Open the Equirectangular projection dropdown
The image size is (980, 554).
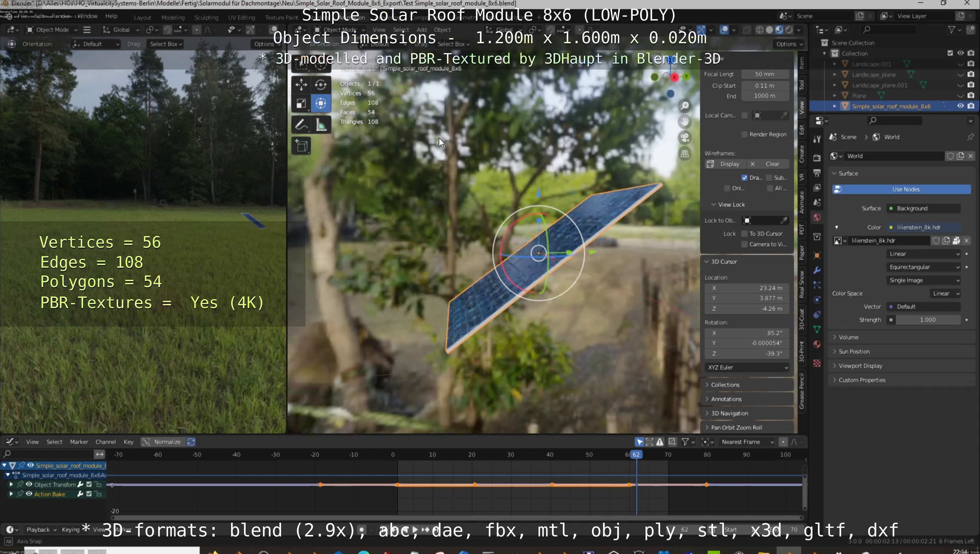(x=923, y=267)
